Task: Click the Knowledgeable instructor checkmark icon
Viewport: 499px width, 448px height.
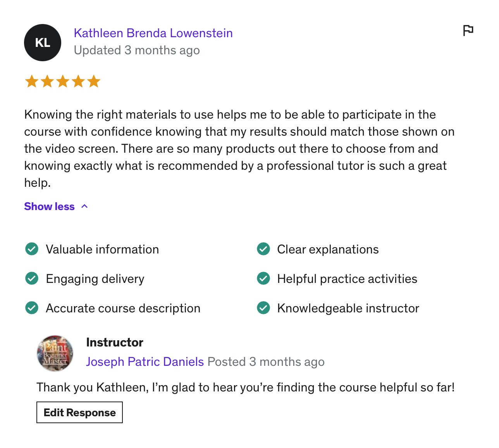Action: [x=263, y=308]
